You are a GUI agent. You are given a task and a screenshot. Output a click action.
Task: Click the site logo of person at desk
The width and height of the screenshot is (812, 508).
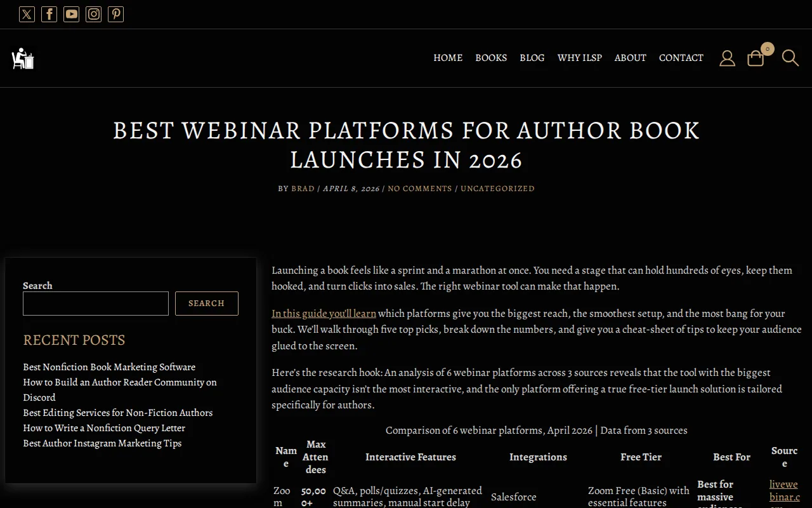coord(23,58)
